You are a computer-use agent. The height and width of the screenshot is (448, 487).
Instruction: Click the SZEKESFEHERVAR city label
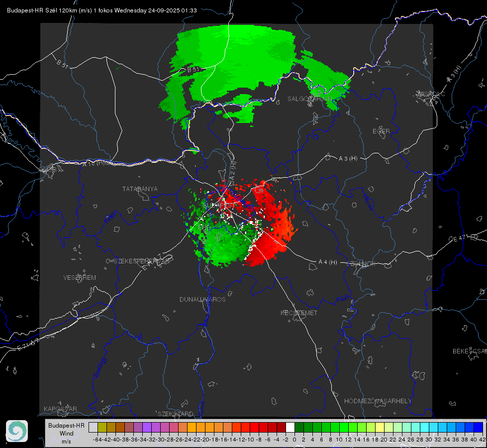tap(142, 261)
